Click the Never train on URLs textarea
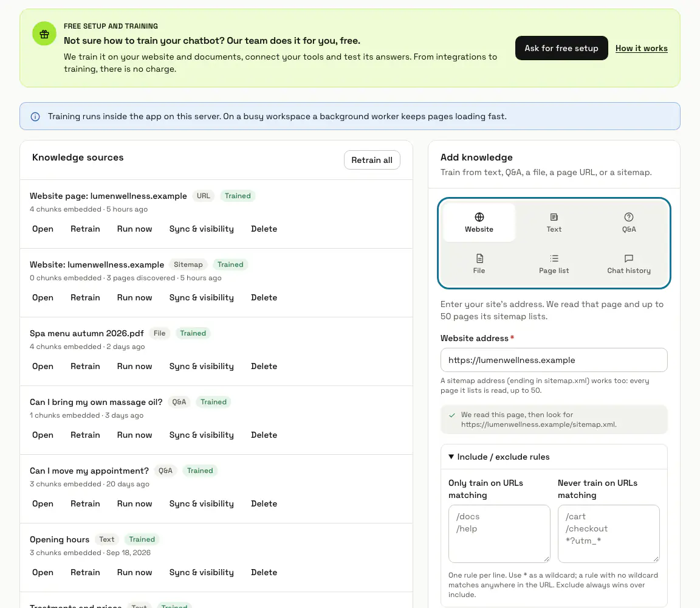700x608 pixels. [x=608, y=534]
